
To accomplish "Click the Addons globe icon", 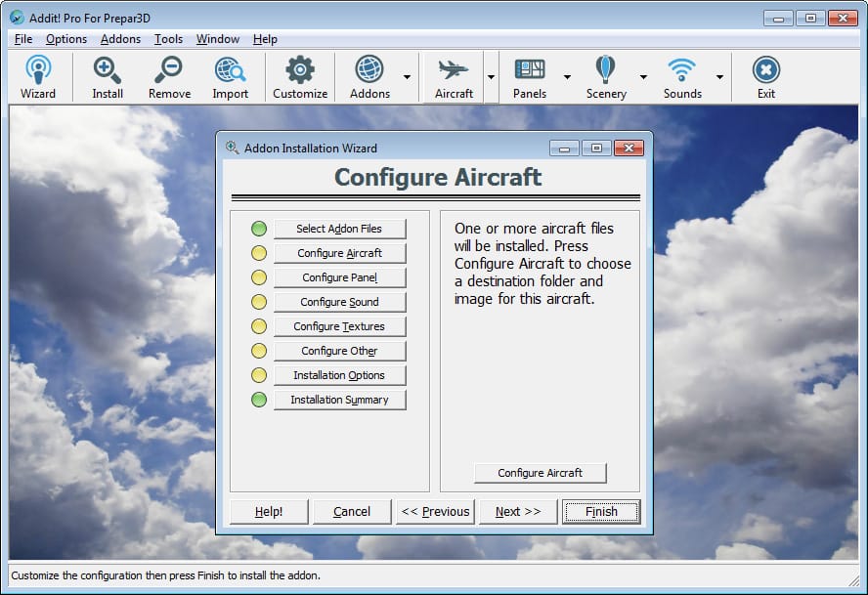I will 369,77.
